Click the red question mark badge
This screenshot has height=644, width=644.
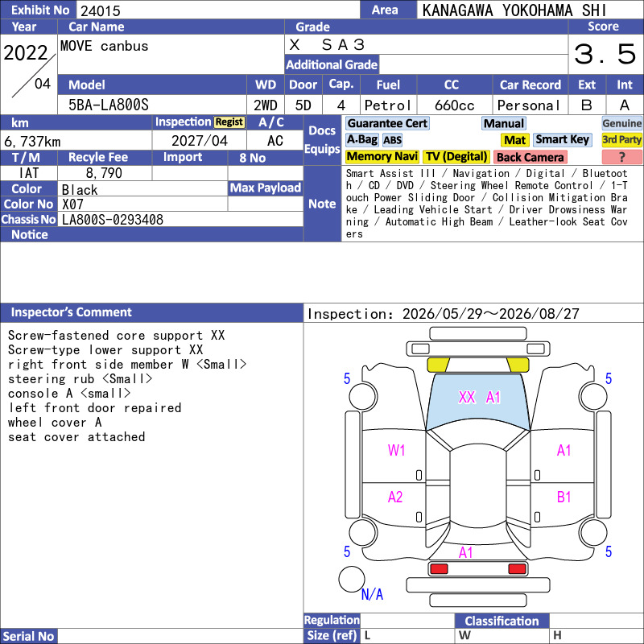(621, 157)
